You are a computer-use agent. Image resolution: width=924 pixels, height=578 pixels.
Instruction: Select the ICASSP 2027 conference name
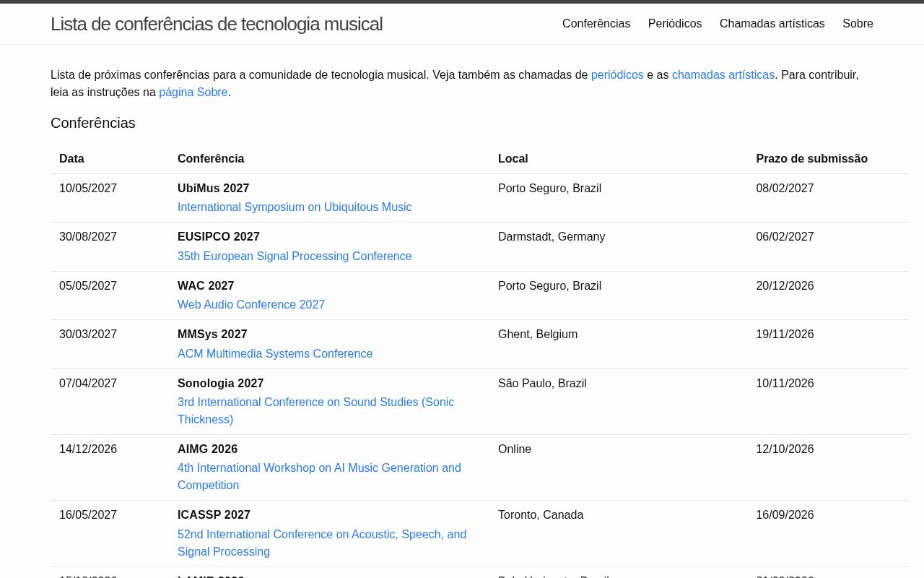click(214, 515)
